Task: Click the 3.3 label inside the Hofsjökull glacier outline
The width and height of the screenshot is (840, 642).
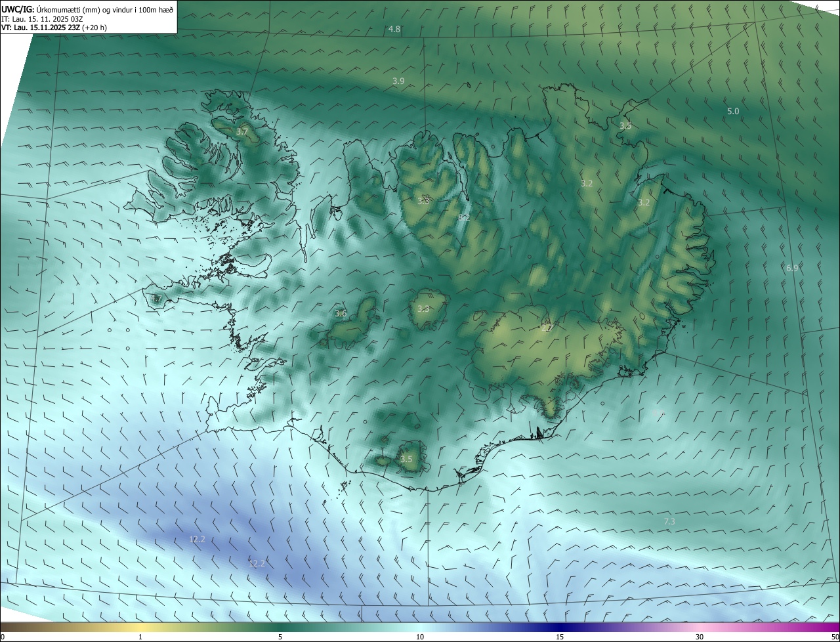Action: click(423, 309)
